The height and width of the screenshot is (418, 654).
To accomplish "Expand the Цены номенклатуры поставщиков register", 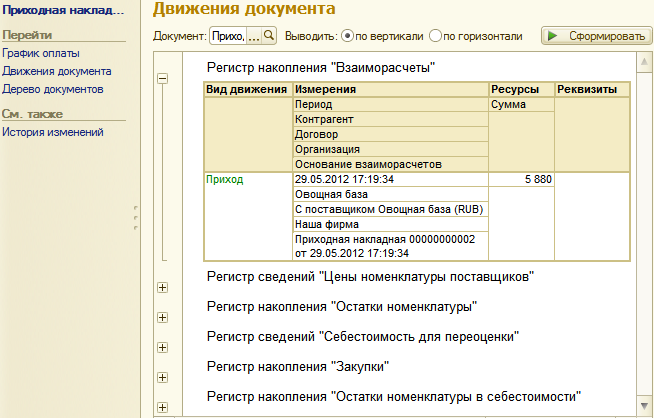I will coord(163,287).
